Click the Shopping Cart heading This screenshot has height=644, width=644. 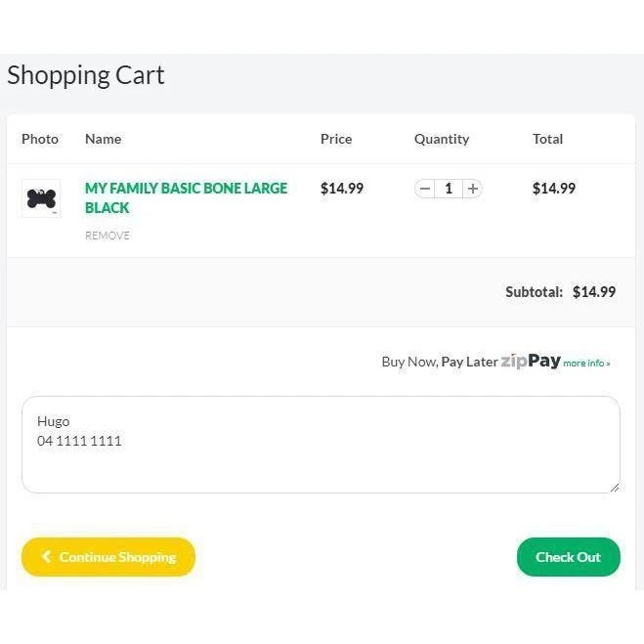tap(86, 75)
